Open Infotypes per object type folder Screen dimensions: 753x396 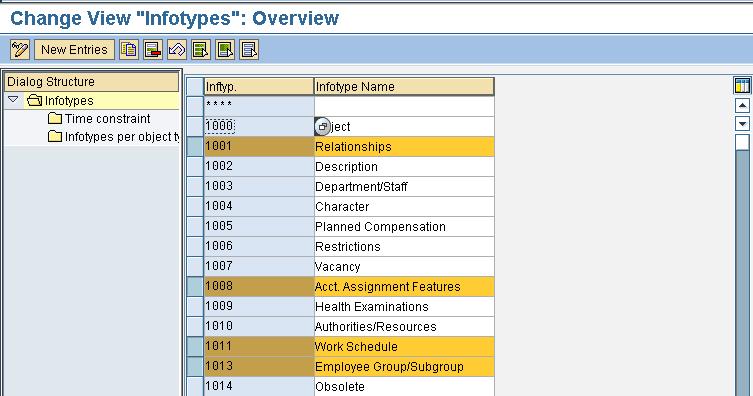pos(114,137)
